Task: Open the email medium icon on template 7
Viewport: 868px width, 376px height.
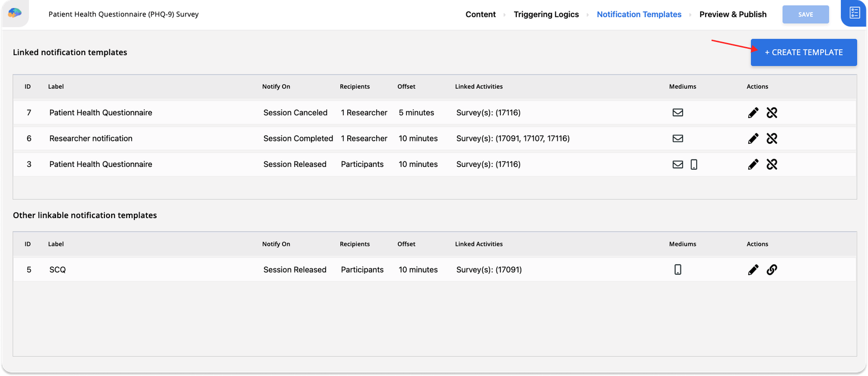Action: [678, 112]
